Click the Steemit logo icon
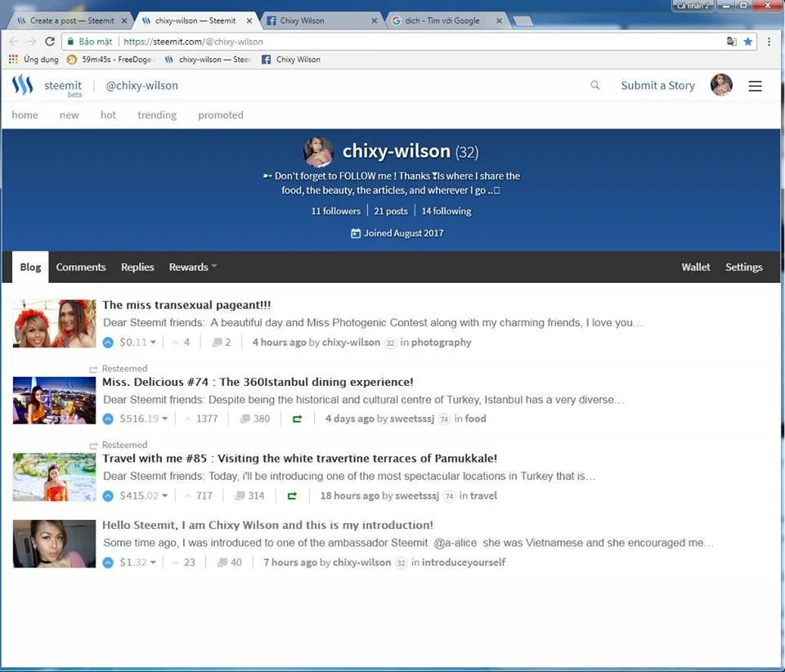The image size is (785, 672). pos(23,85)
